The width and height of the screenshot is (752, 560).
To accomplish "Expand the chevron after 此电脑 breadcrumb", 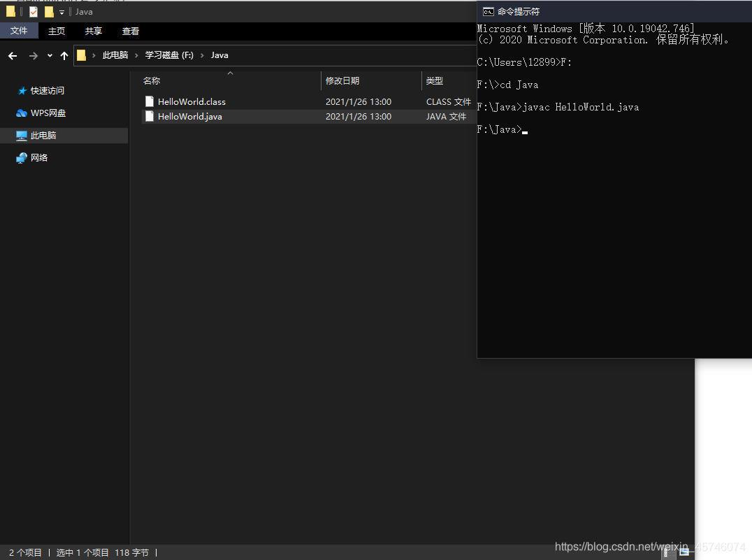I will (x=136, y=56).
